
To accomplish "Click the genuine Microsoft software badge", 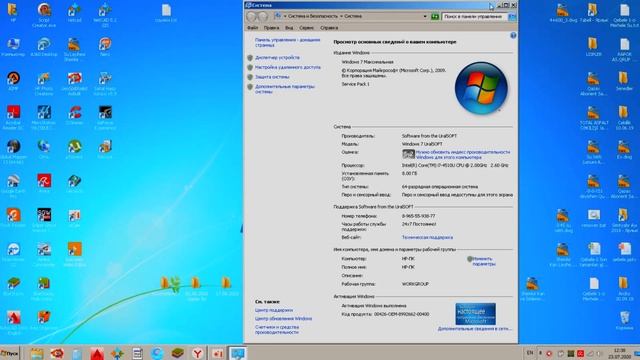I will (476, 314).
